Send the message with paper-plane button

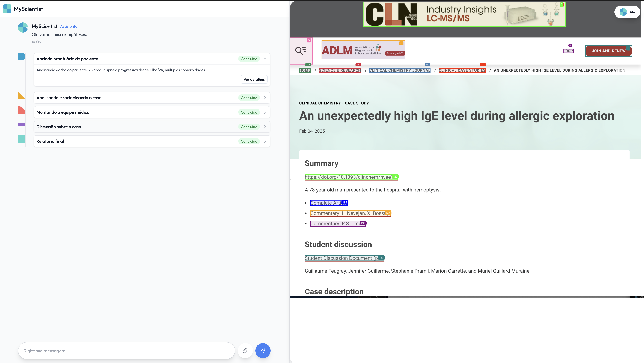pos(263,351)
